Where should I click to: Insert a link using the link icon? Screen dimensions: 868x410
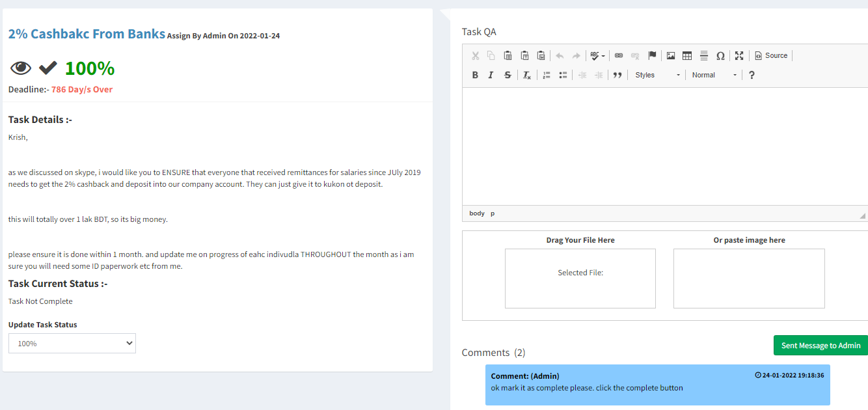click(x=619, y=55)
